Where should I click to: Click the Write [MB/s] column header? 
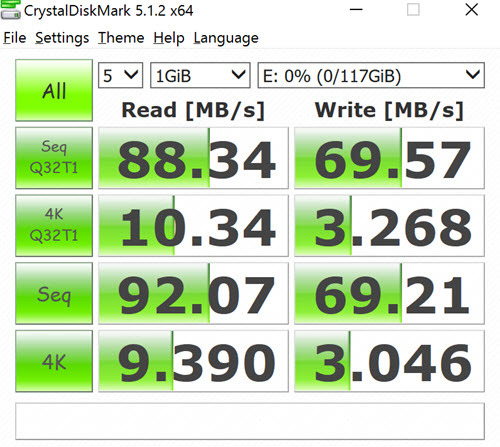[x=389, y=110]
